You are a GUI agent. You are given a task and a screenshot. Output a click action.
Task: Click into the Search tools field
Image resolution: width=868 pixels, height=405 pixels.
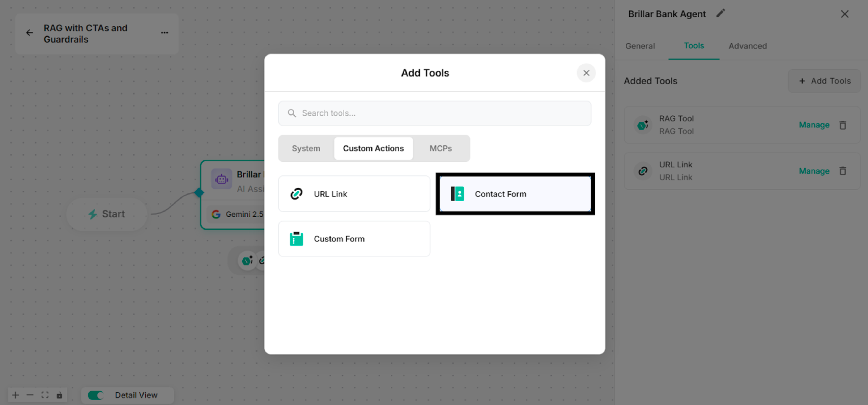(435, 113)
